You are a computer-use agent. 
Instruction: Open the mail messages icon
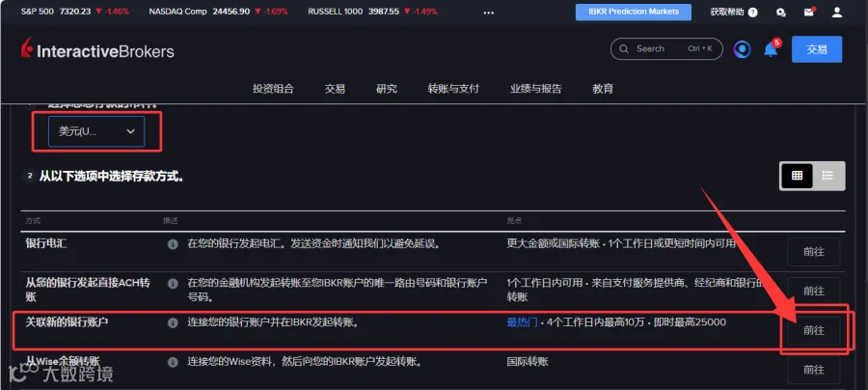[x=809, y=13]
